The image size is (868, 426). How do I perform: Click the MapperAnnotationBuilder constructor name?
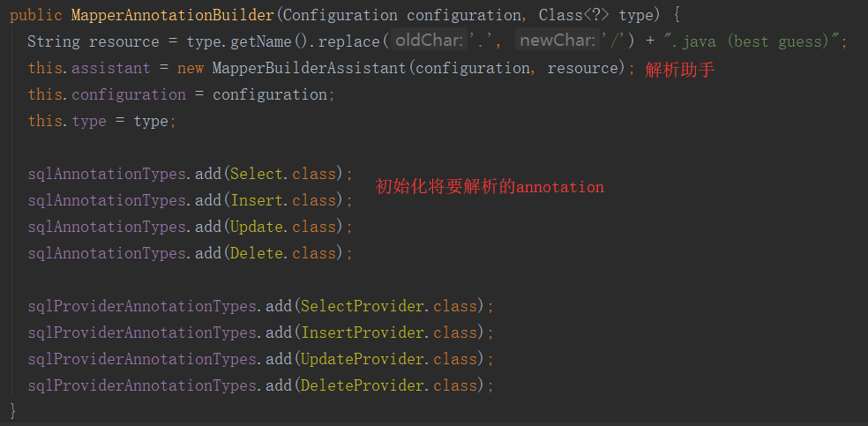point(173,16)
